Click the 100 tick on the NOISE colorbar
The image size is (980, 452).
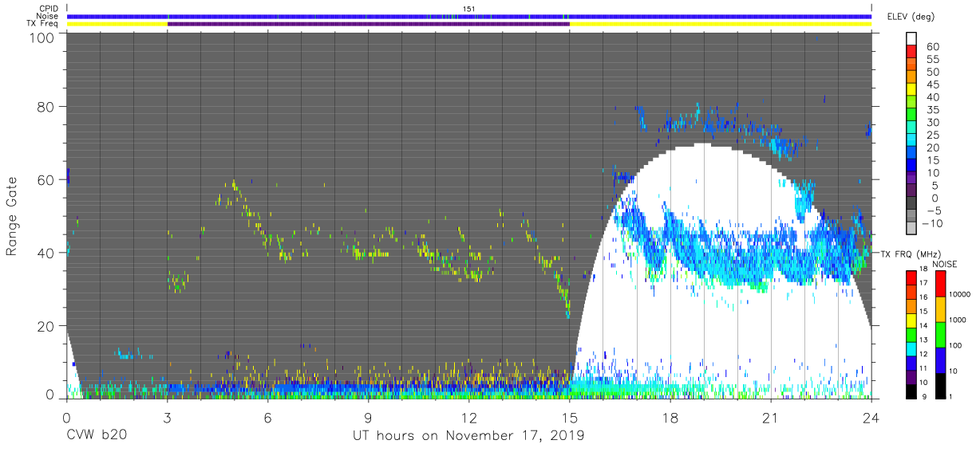(x=956, y=345)
